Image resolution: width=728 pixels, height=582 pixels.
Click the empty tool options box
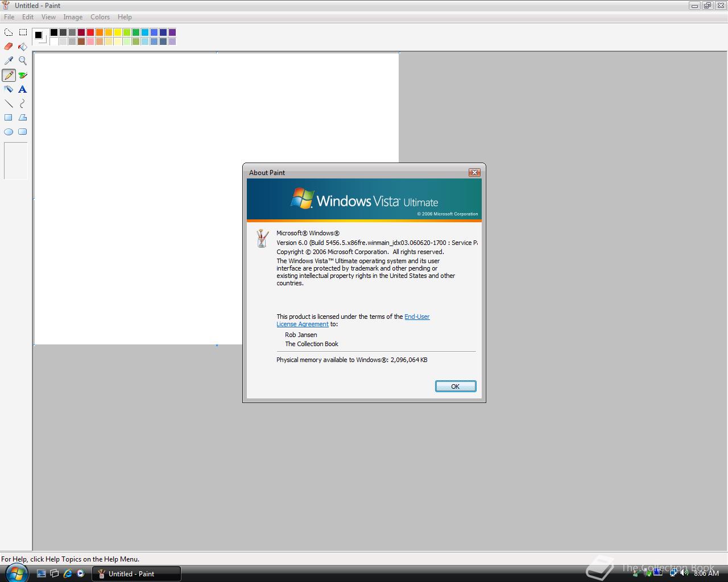(x=16, y=161)
